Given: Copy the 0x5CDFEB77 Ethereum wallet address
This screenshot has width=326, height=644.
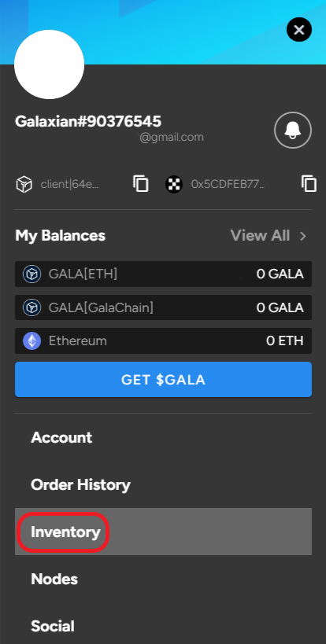Looking at the screenshot, I should [x=309, y=183].
